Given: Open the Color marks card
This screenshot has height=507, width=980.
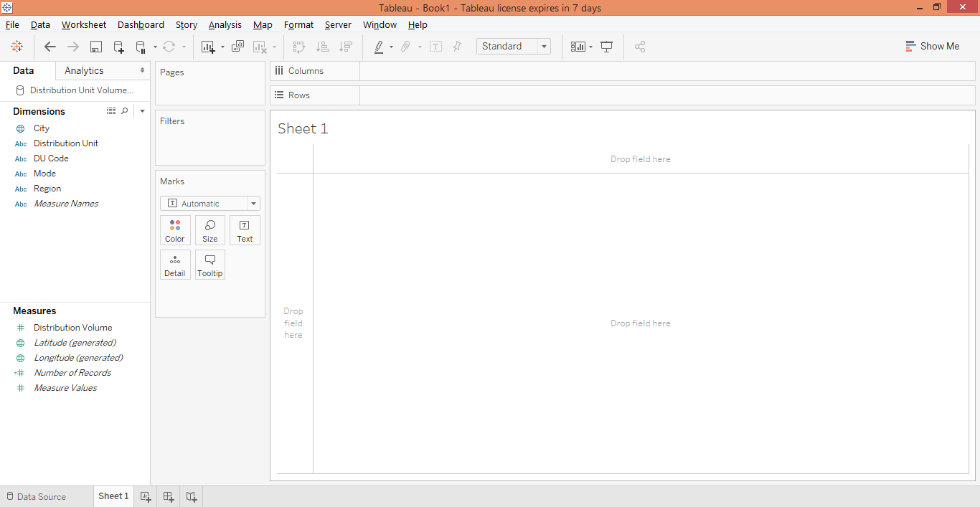Looking at the screenshot, I should pyautogui.click(x=175, y=230).
